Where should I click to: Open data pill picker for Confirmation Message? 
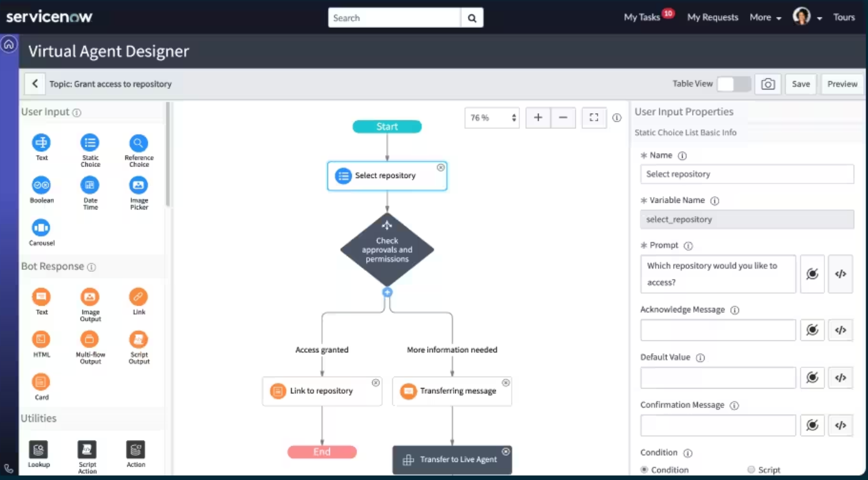pos(812,426)
